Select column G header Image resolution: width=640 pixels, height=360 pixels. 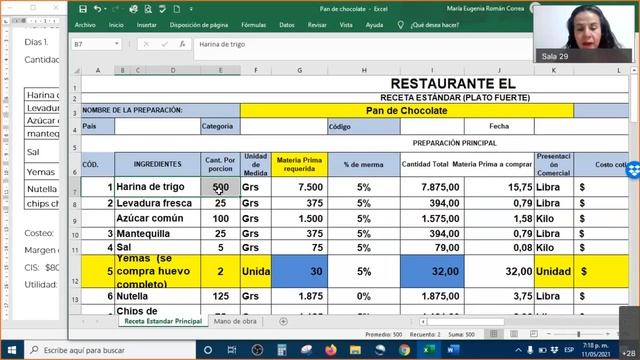[300, 70]
